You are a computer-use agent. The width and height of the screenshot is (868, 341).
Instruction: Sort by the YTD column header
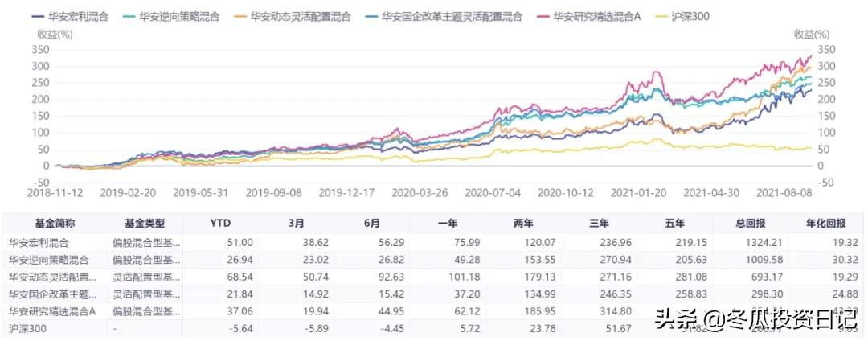point(220,223)
